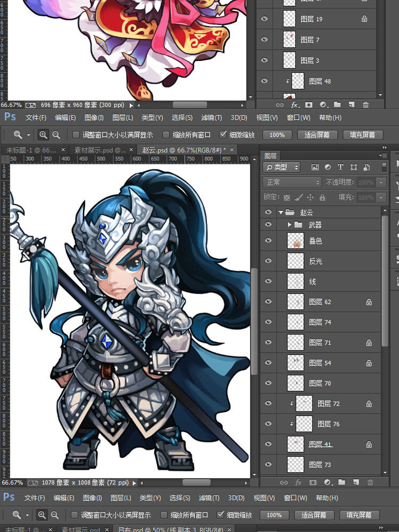The height and width of the screenshot is (532, 399).
Task: Open 滤镜(T) menu in 赵云 window
Action: [211, 118]
